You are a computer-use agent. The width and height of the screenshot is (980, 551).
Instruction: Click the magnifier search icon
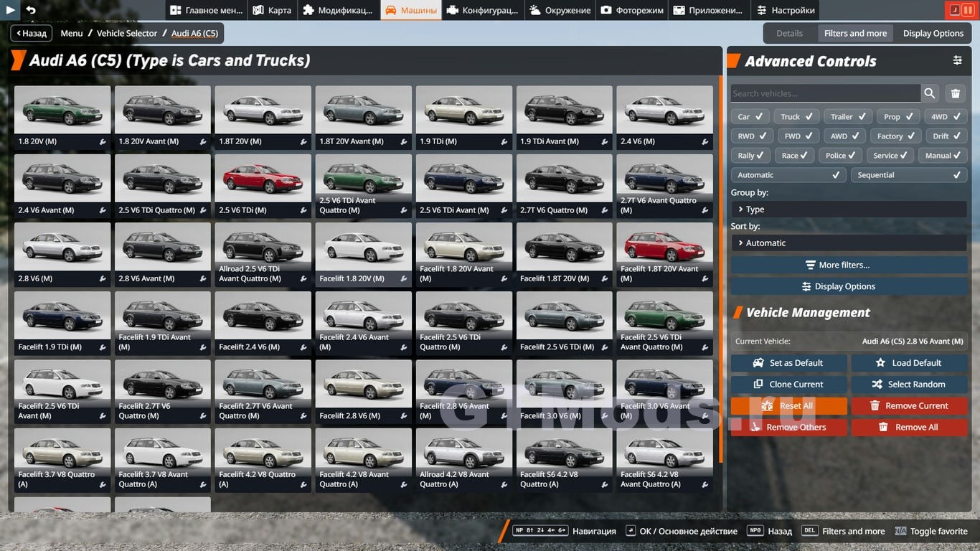coord(930,93)
